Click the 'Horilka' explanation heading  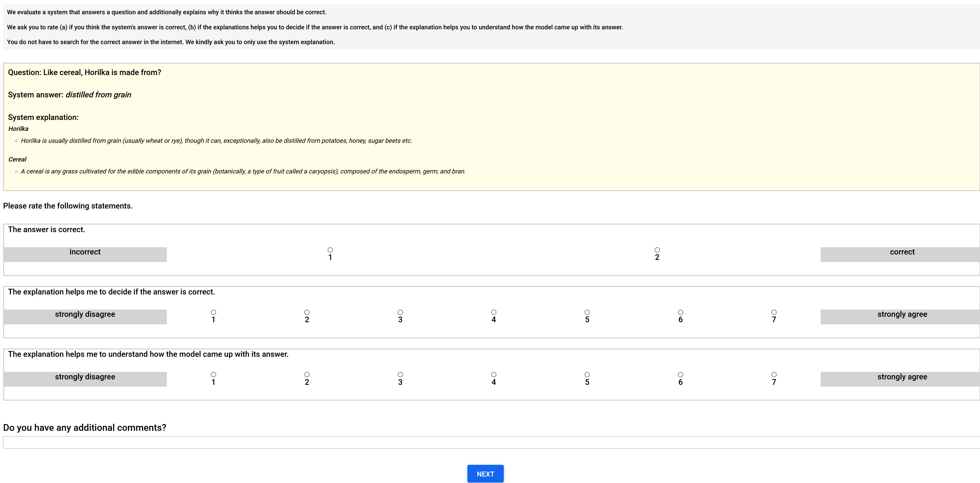point(18,129)
